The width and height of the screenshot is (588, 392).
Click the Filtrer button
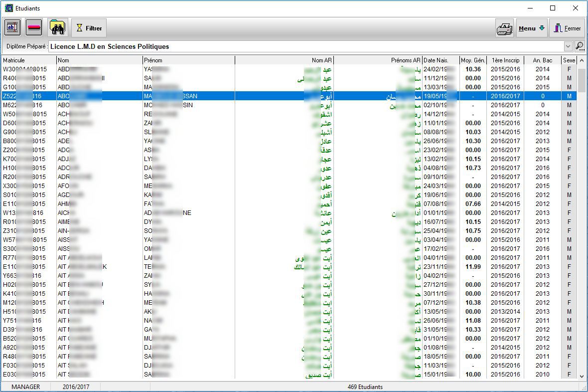coord(89,28)
